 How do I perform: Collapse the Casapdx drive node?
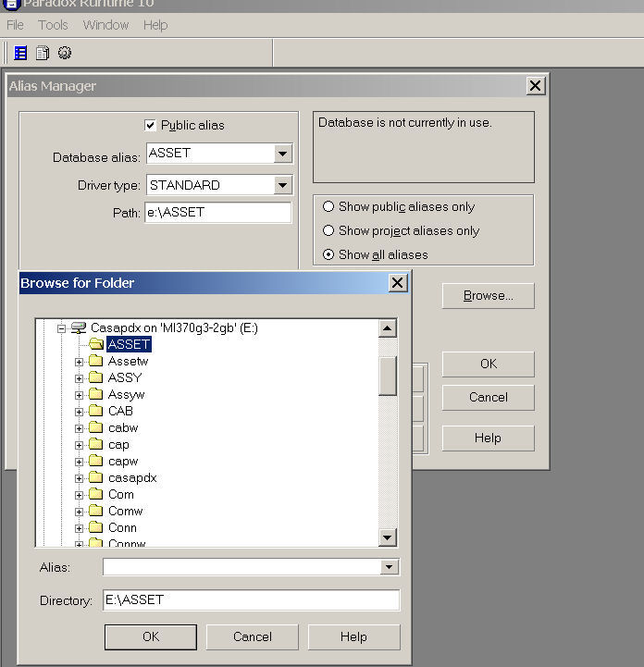62,328
